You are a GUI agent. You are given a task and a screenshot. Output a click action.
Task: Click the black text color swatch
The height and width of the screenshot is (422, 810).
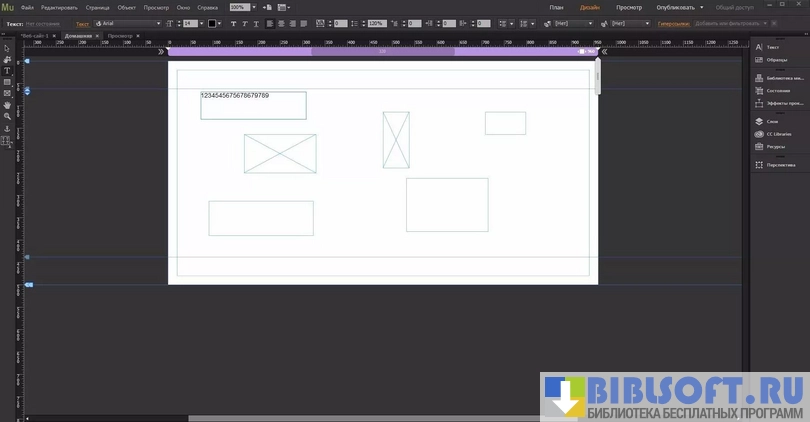pos(212,23)
